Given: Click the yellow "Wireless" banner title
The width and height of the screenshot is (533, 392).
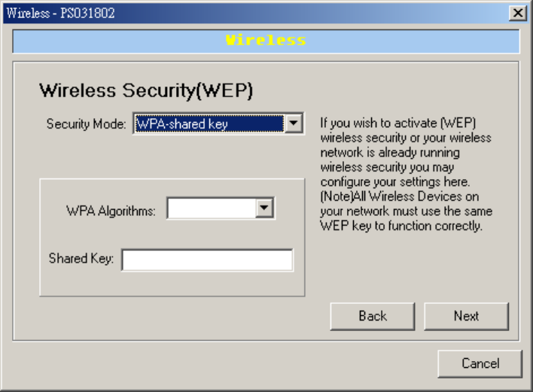Looking at the screenshot, I should pyautogui.click(x=266, y=41).
